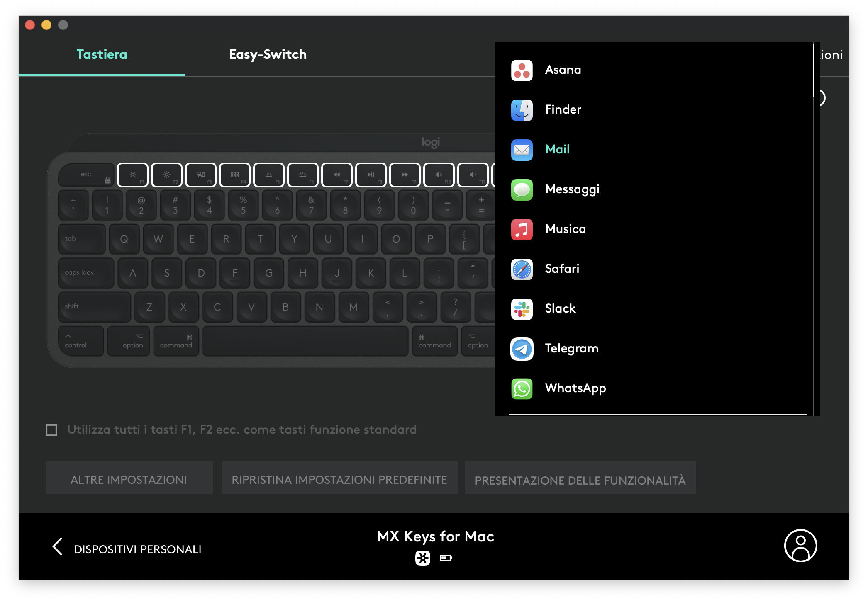Select the F9 fast forward key
868x602 pixels.
(x=405, y=175)
